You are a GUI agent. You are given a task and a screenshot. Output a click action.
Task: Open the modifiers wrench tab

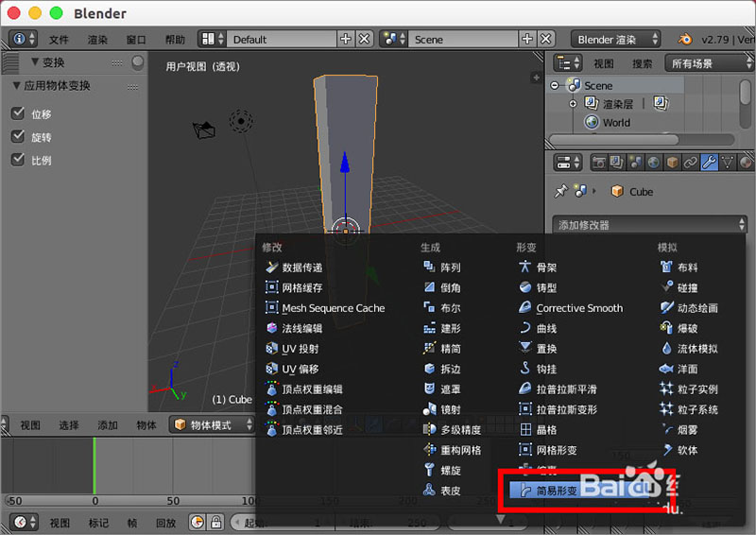[x=709, y=163]
